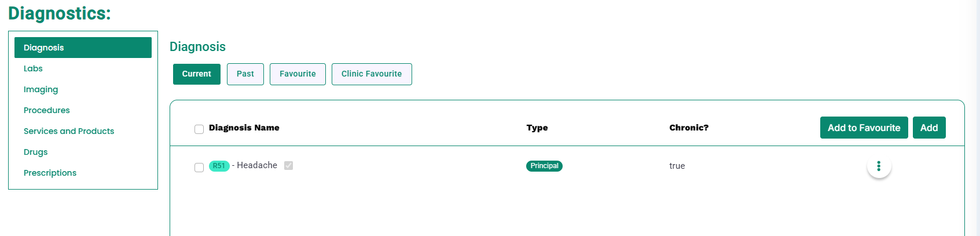Click the R51 diagnosis code badge

[219, 166]
